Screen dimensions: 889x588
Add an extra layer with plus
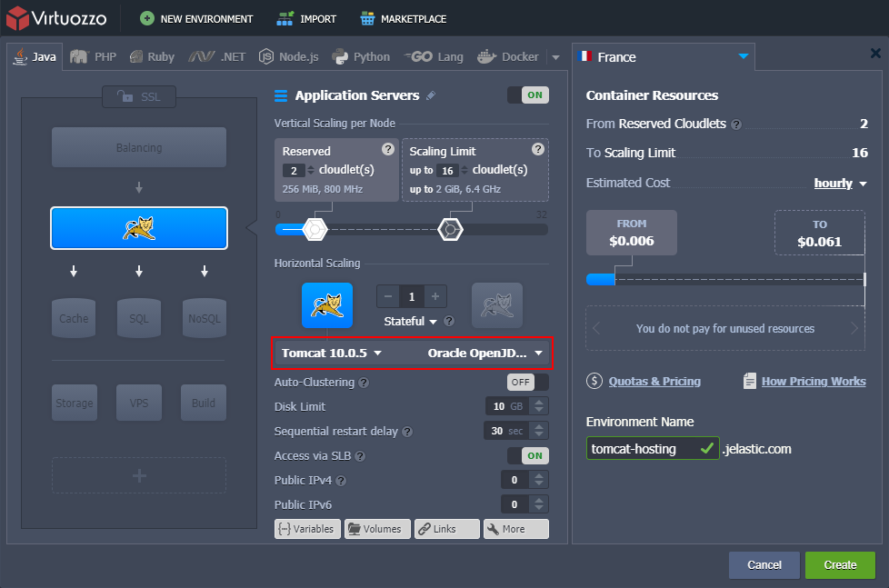[139, 475]
